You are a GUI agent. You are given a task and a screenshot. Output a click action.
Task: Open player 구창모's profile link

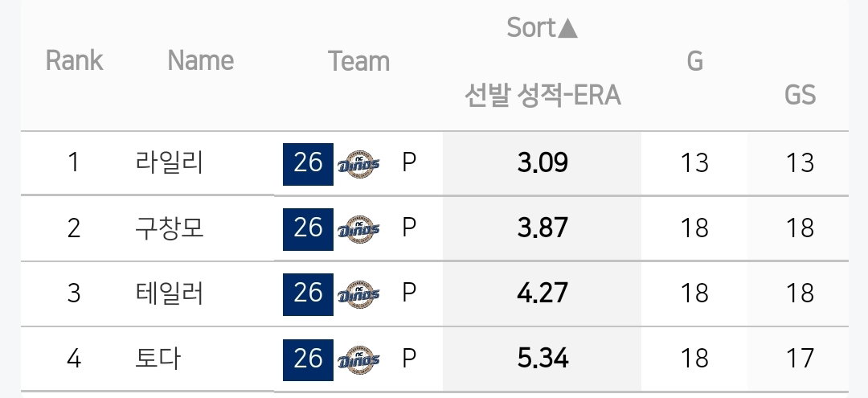pos(170,228)
